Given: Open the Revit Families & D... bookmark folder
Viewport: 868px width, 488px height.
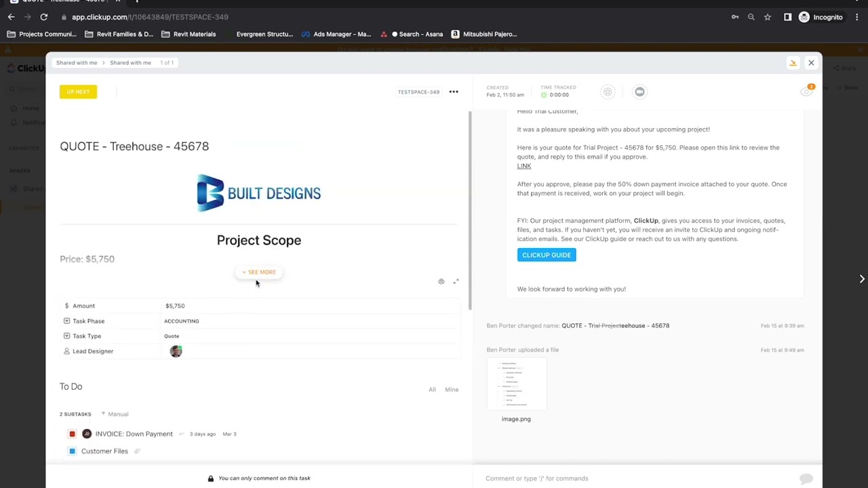Looking at the screenshot, I should pyautogui.click(x=119, y=34).
